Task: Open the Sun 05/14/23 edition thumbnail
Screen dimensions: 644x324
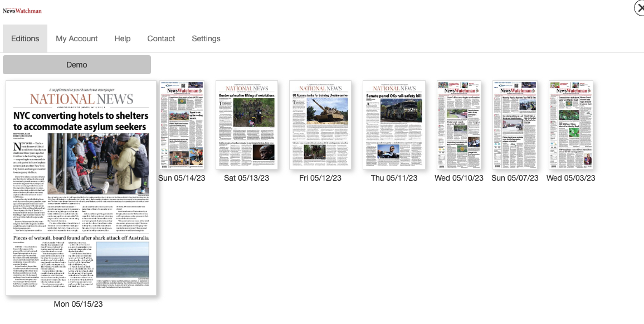Action: coord(182,125)
